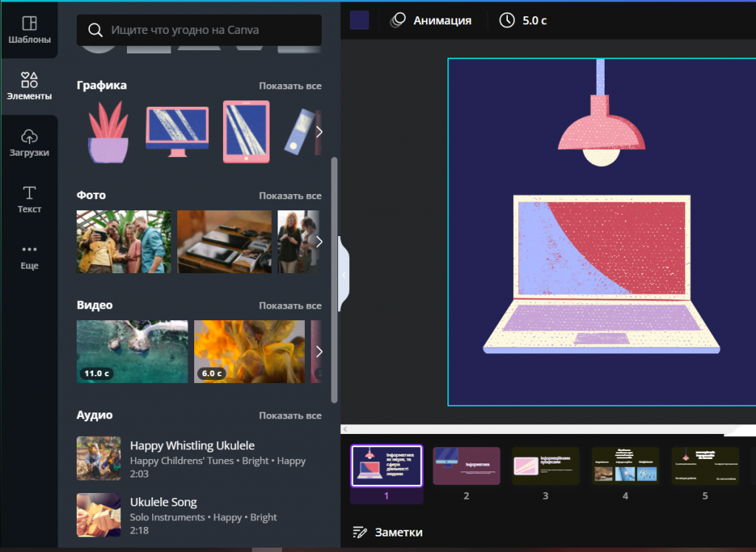
Task: Open the Еще more options
Action: (x=29, y=256)
